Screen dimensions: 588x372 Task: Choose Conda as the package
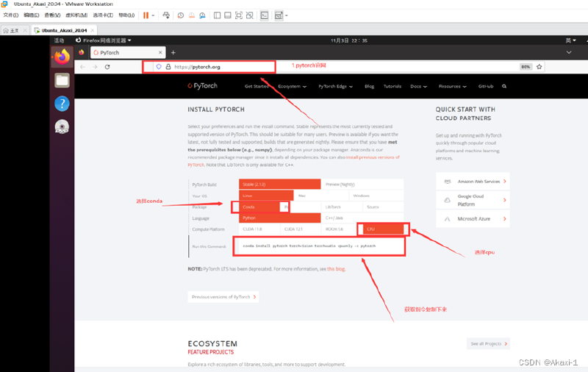(x=259, y=207)
